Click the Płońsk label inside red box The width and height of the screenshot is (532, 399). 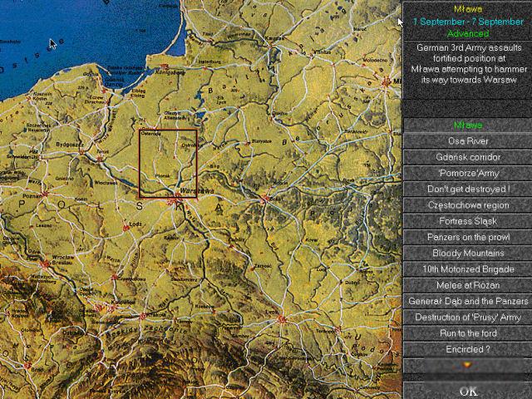click(162, 175)
